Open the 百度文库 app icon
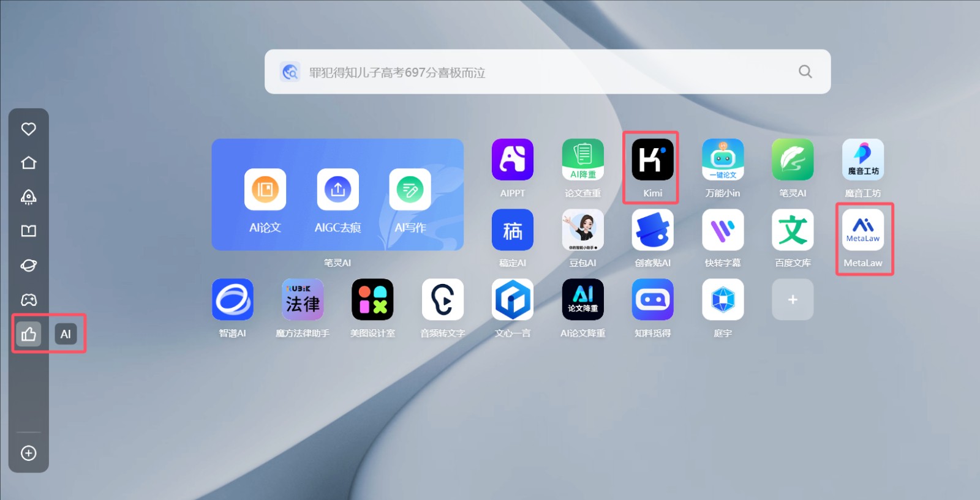This screenshot has width=980, height=500. (793, 229)
